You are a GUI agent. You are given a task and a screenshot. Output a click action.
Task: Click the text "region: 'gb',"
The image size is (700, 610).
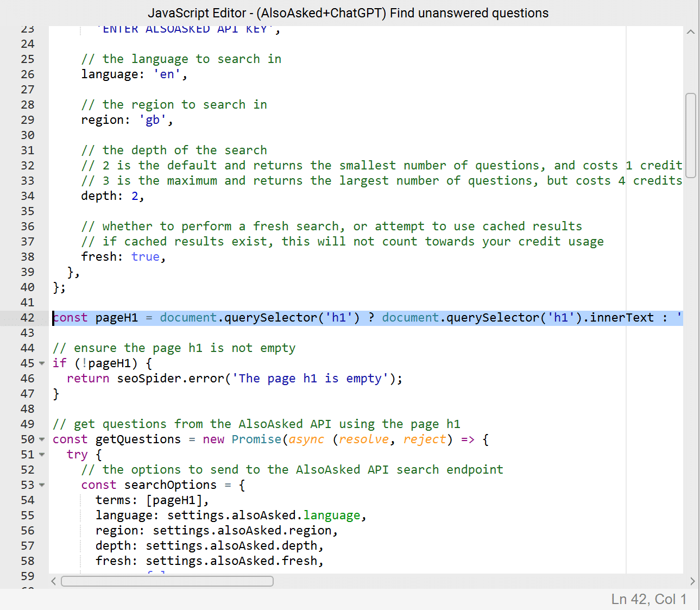[x=127, y=120]
